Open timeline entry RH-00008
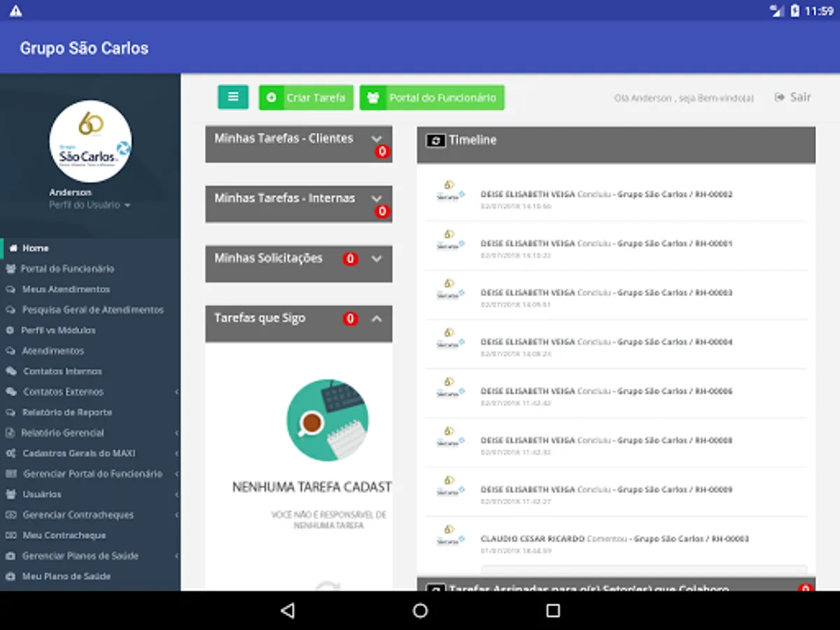The image size is (840, 630). (x=617, y=444)
